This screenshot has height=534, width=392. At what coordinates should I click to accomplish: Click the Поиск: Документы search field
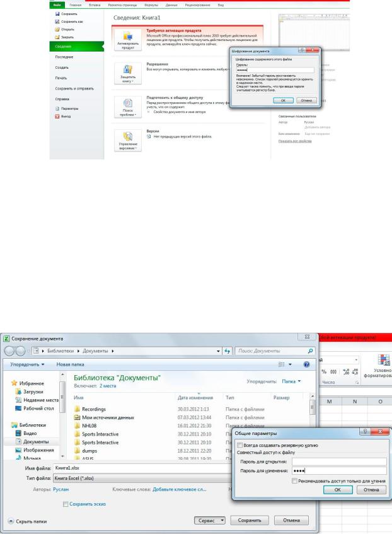point(275,351)
